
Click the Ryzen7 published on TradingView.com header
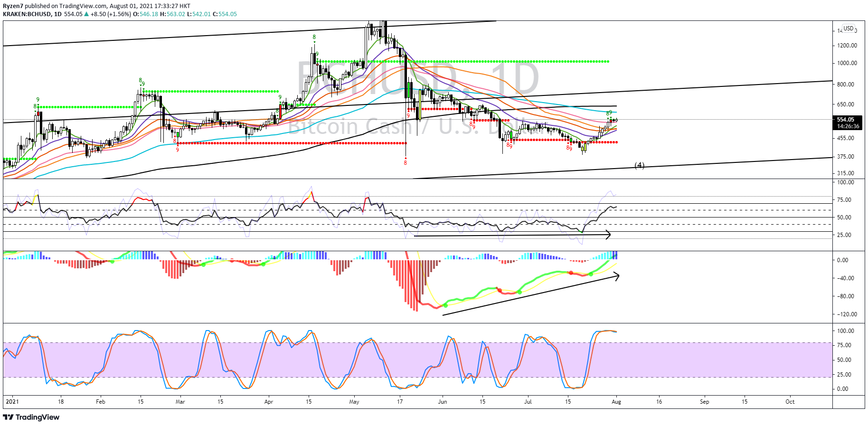tap(97, 6)
